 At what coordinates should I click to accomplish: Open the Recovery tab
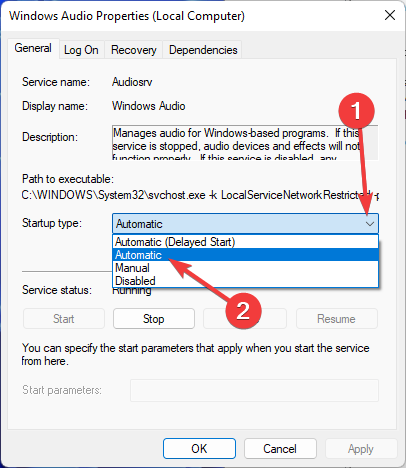133,50
